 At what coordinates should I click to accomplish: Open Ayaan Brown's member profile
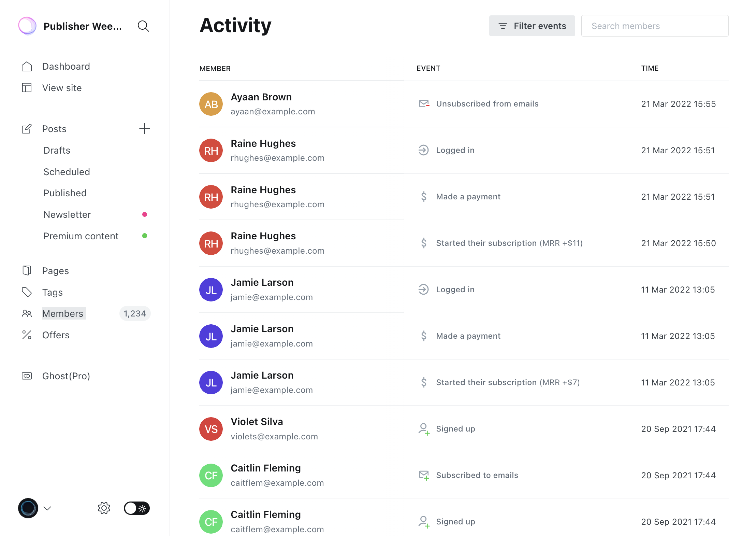click(x=261, y=97)
